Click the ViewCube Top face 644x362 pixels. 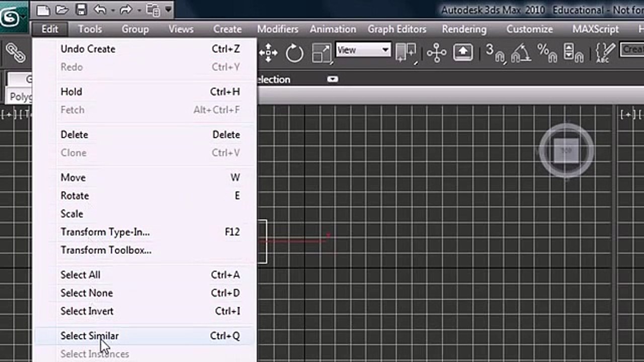point(567,151)
